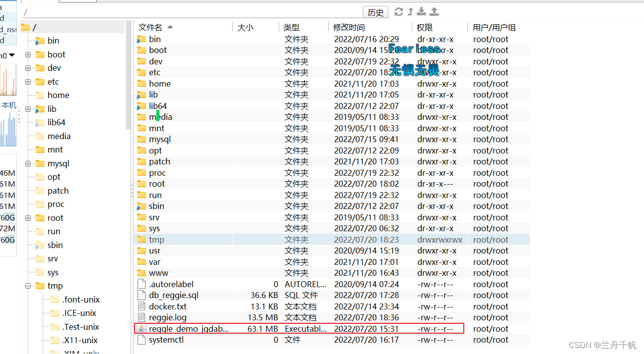Select the media folder in tree
644x354 pixels.
tap(59, 136)
